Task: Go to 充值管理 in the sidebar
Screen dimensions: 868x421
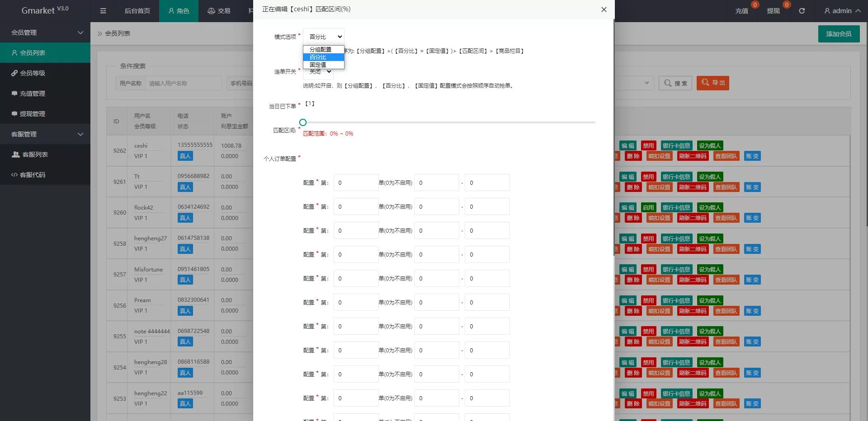Action: tap(45, 94)
